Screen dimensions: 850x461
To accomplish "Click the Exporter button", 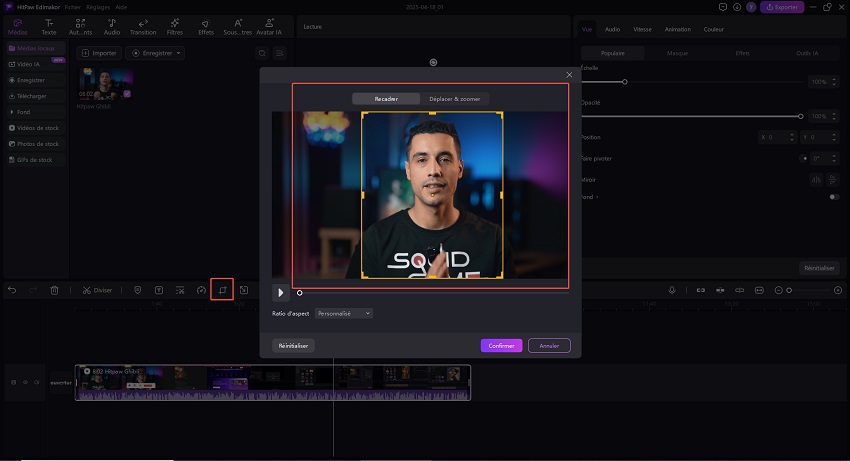I will click(782, 7).
